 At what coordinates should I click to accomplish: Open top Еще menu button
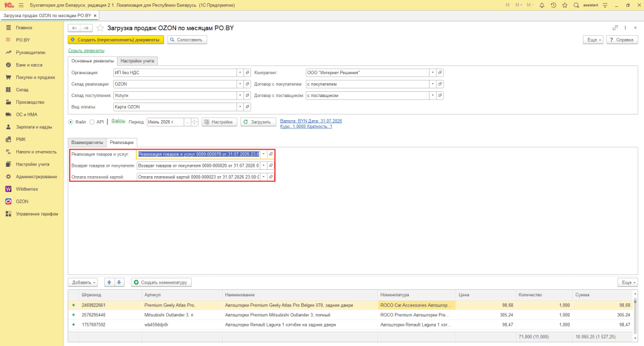tap(593, 40)
